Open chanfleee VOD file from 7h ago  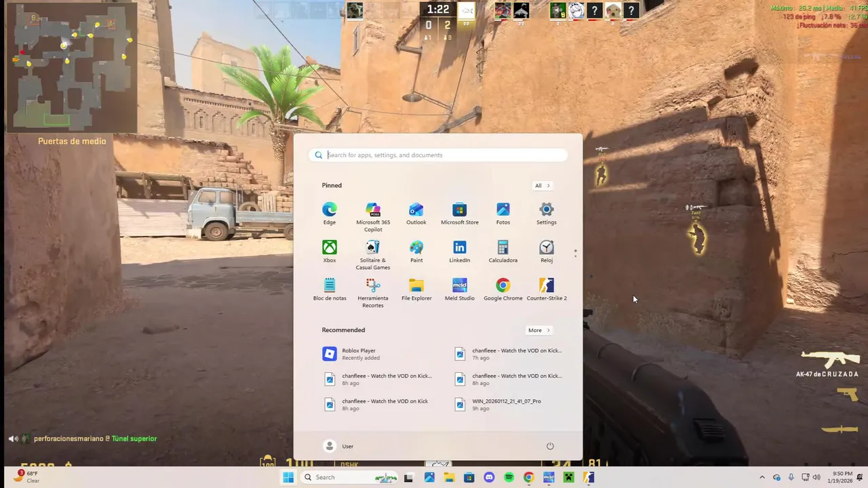[x=509, y=354]
